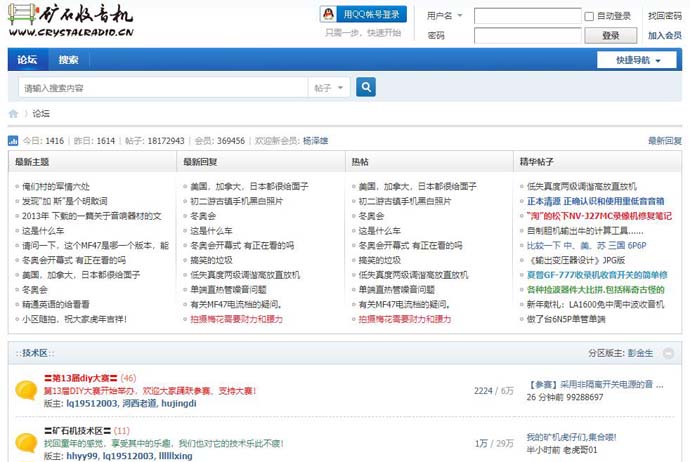690x462 pixels.
Task: Click the 最新回复 column header
Action: 200,162
